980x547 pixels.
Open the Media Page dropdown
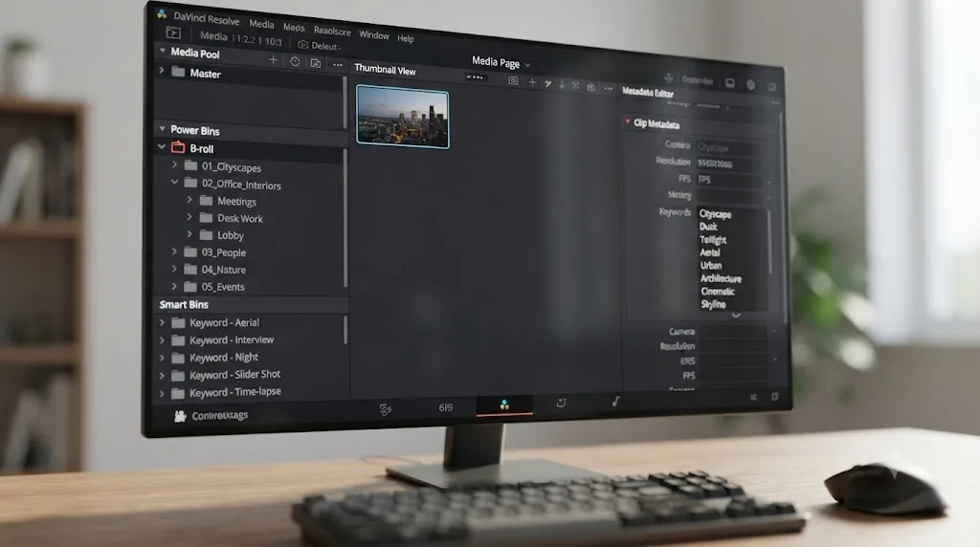[501, 62]
